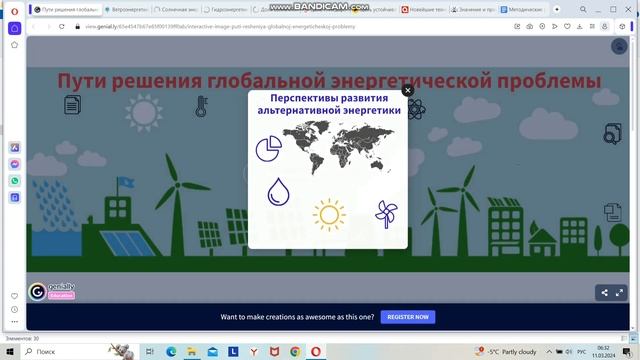Open Messenger in the Opera sidebar
The image size is (640, 360).
tap(15, 164)
